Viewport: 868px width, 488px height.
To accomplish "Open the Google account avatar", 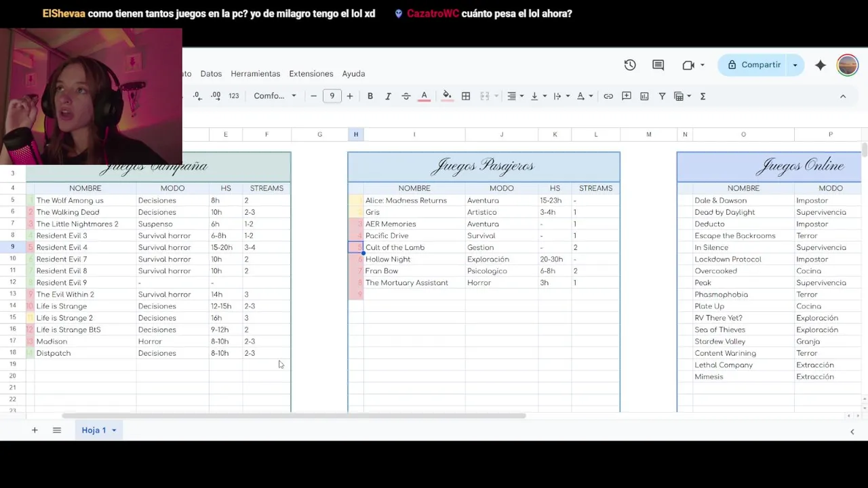I will [x=848, y=65].
